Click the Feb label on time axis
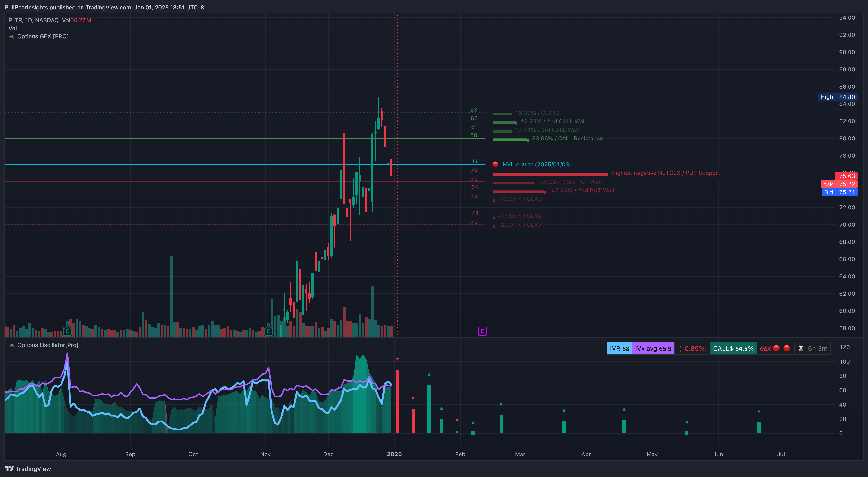 [460, 454]
